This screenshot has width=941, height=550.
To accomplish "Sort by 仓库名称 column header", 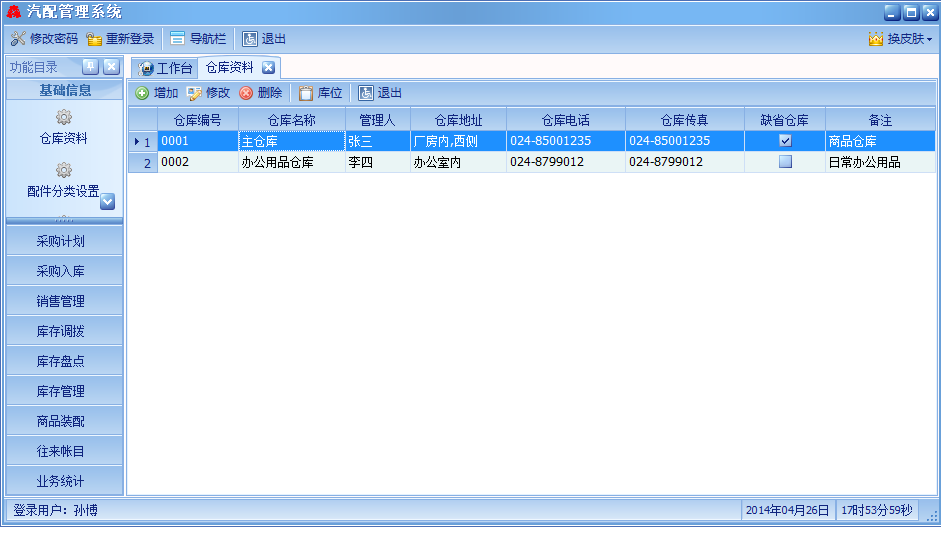I will [x=291, y=120].
